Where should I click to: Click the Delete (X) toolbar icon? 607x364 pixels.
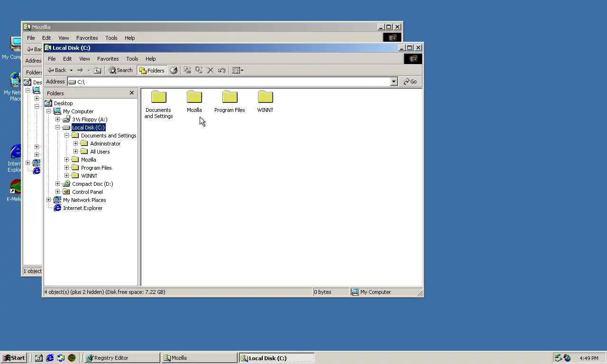tap(211, 70)
